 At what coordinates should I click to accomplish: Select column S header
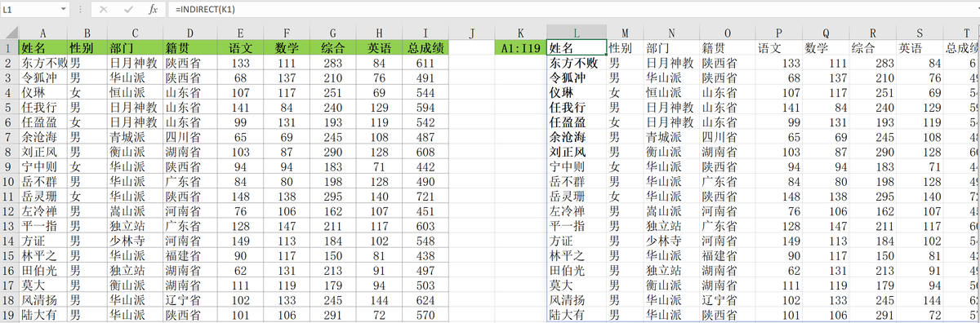[920, 33]
